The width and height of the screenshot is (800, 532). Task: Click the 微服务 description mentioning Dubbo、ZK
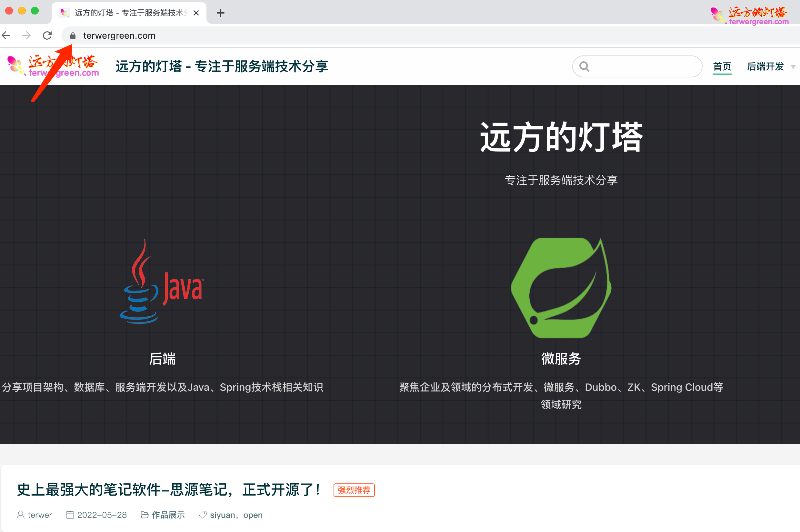coord(561,396)
